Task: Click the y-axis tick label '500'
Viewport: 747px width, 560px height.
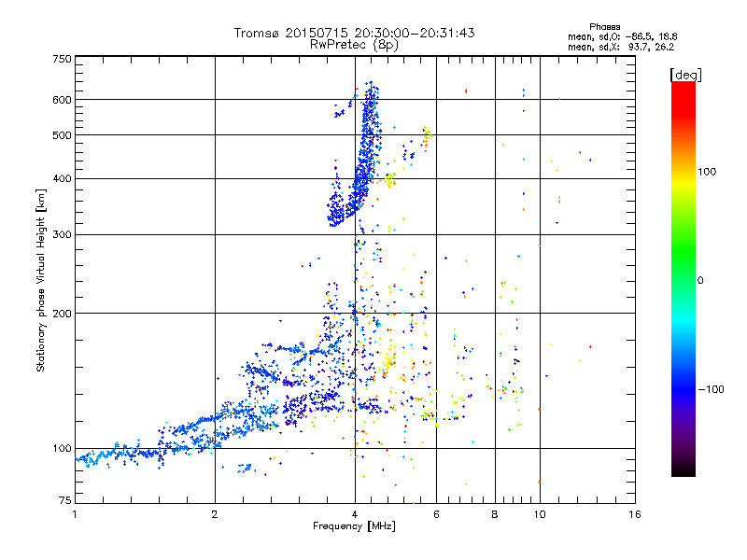Action: pos(62,135)
